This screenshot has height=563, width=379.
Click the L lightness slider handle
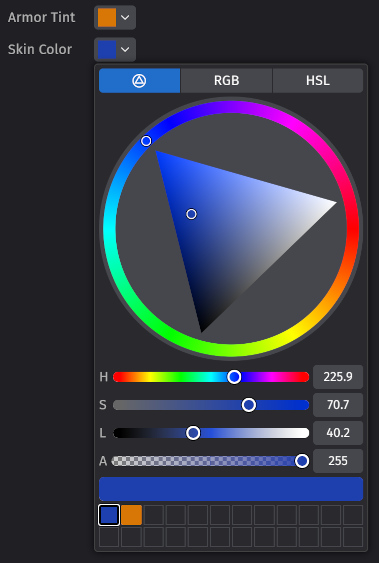[193, 433]
